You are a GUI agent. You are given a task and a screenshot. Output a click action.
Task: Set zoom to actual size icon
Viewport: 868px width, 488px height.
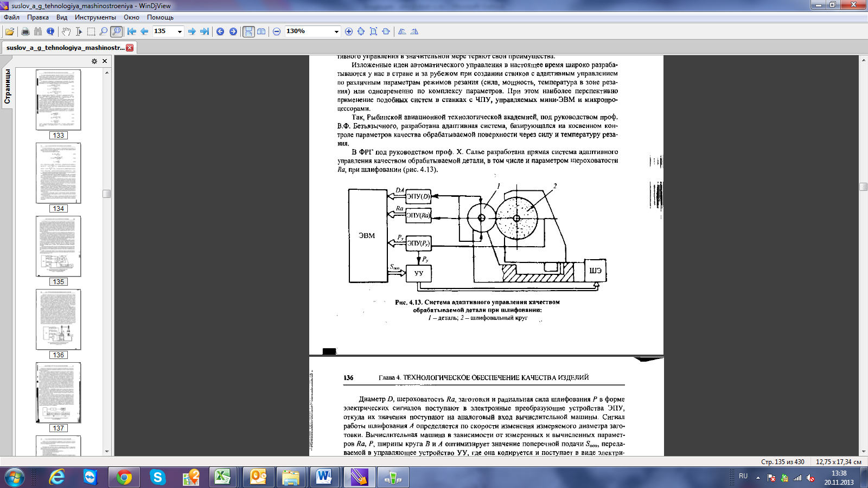[361, 31]
